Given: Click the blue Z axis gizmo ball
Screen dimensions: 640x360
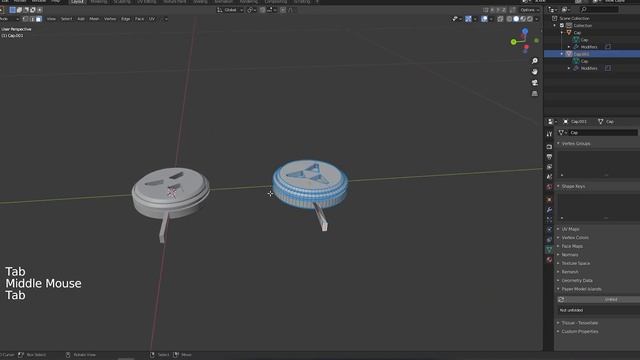Looking at the screenshot, I should 525,31.
